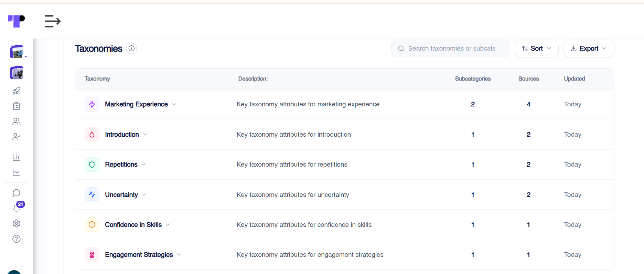Viewport: 644px width, 274px height.
Task: Open the chat bubble icon in sidebar
Action: pyautogui.click(x=17, y=193)
